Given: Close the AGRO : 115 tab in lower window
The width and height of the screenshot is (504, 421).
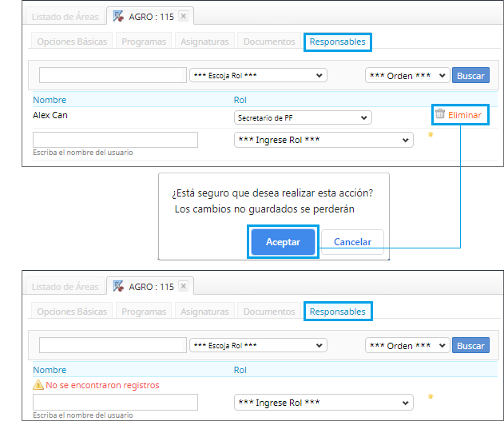Looking at the screenshot, I should click(x=183, y=286).
